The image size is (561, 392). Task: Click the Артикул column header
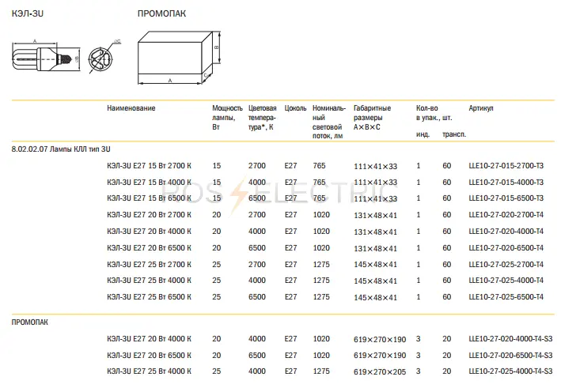[481, 108]
